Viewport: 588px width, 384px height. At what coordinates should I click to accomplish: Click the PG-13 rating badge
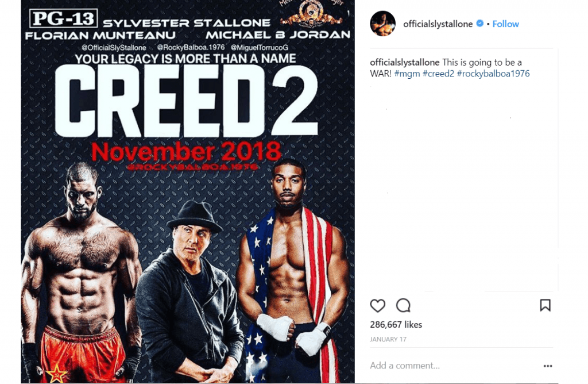63,18
